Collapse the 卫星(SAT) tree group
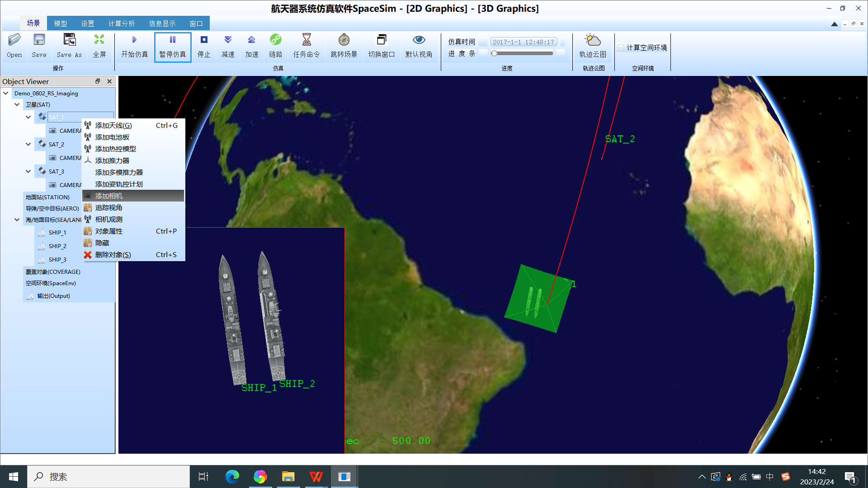The width and height of the screenshot is (868, 488). pos(17,104)
